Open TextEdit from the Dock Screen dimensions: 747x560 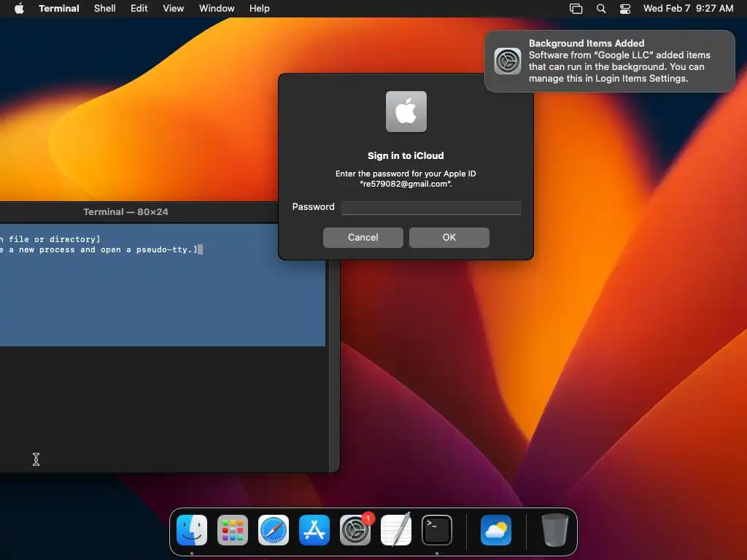point(396,530)
